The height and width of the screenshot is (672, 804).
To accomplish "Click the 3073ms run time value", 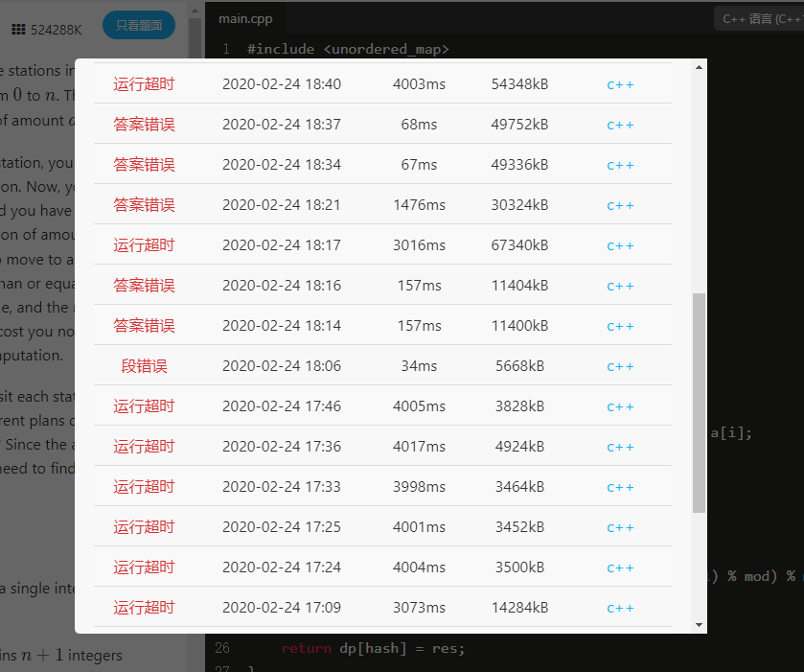I will pos(419,608).
